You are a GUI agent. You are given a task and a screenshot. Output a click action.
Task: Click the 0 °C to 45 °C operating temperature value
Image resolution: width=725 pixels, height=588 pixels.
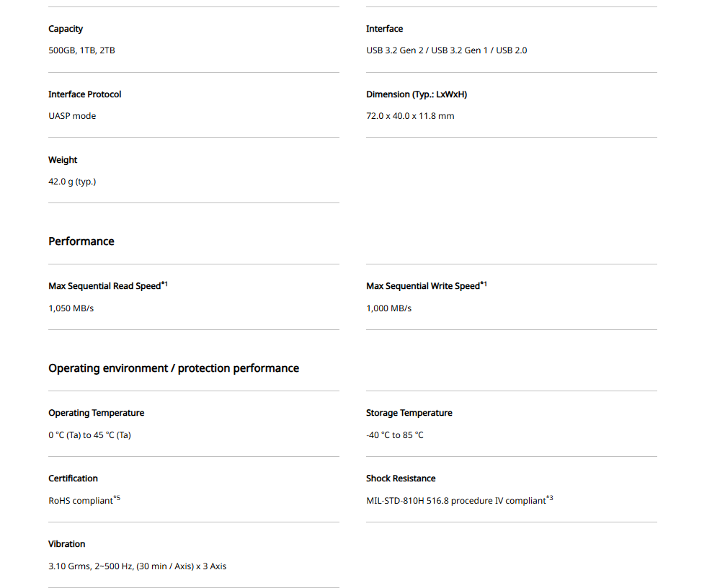[x=89, y=435]
